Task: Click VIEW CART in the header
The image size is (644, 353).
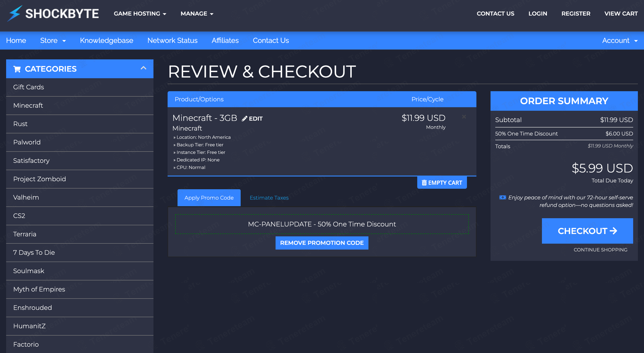Action: (621, 14)
